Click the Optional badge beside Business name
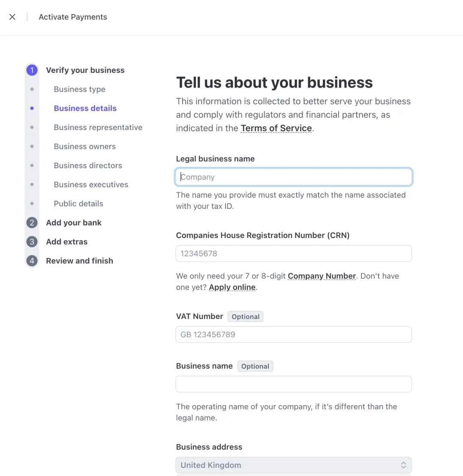The width and height of the screenshot is (463, 476). tap(255, 366)
